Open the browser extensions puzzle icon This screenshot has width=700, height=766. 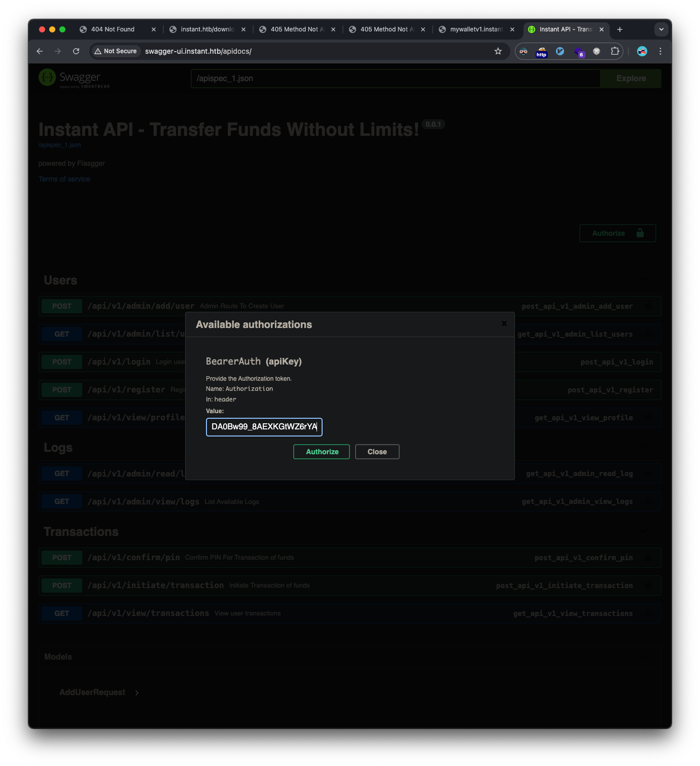coord(615,51)
